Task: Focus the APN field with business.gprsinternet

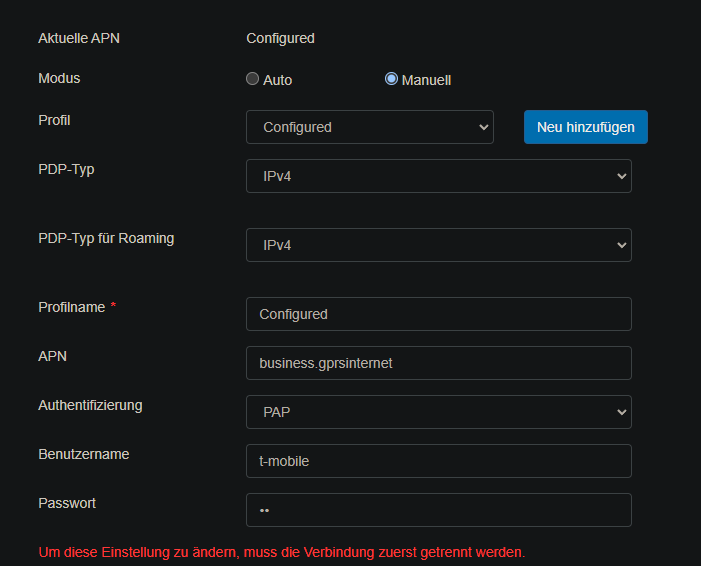Action: (x=439, y=363)
